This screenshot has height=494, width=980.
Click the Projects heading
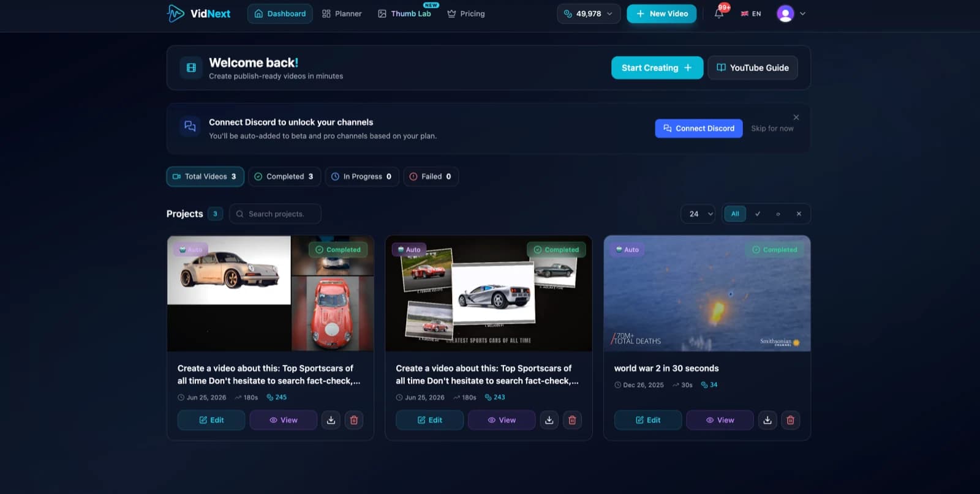184,214
